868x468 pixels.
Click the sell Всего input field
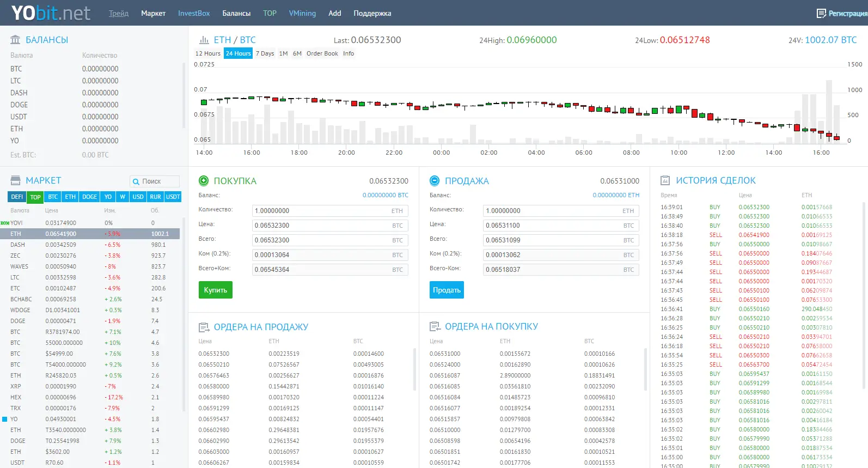coord(561,240)
